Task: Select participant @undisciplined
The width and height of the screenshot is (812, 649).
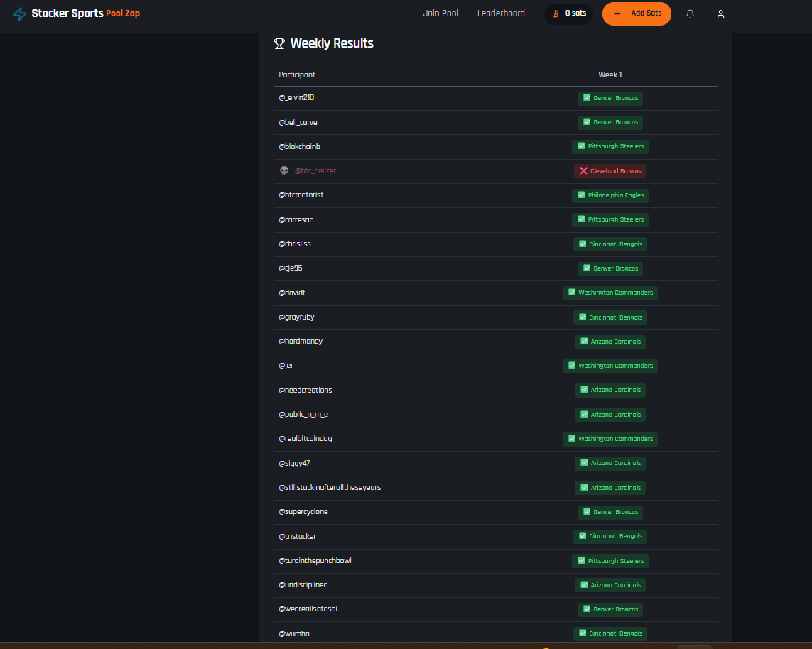Action: 303,585
